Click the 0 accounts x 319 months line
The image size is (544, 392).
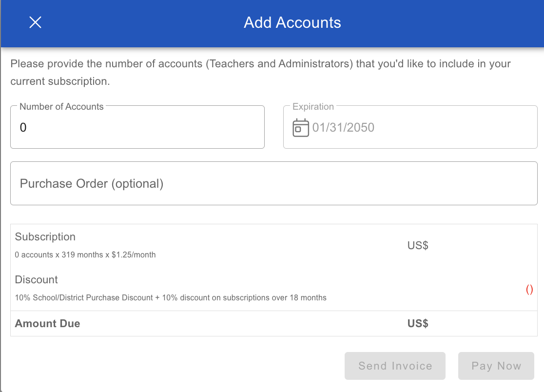click(x=85, y=255)
